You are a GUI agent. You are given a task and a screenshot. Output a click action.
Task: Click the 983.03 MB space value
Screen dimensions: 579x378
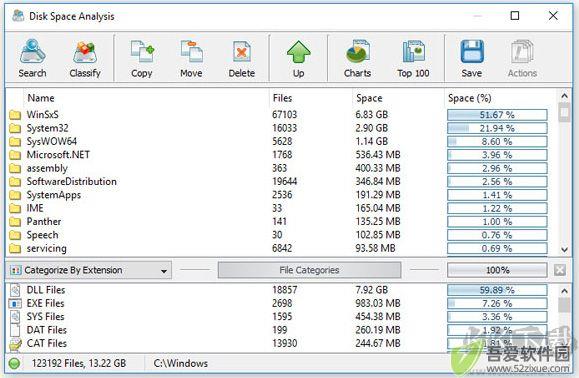click(x=378, y=303)
